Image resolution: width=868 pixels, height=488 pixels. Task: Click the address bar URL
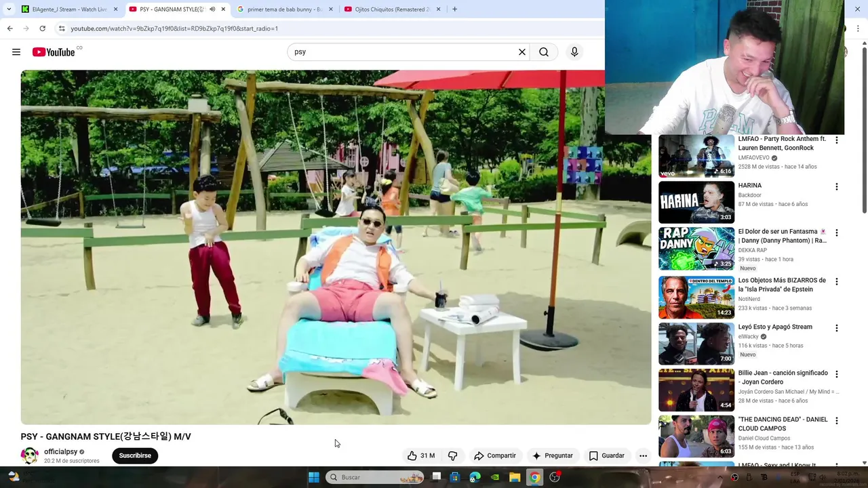tap(174, 28)
